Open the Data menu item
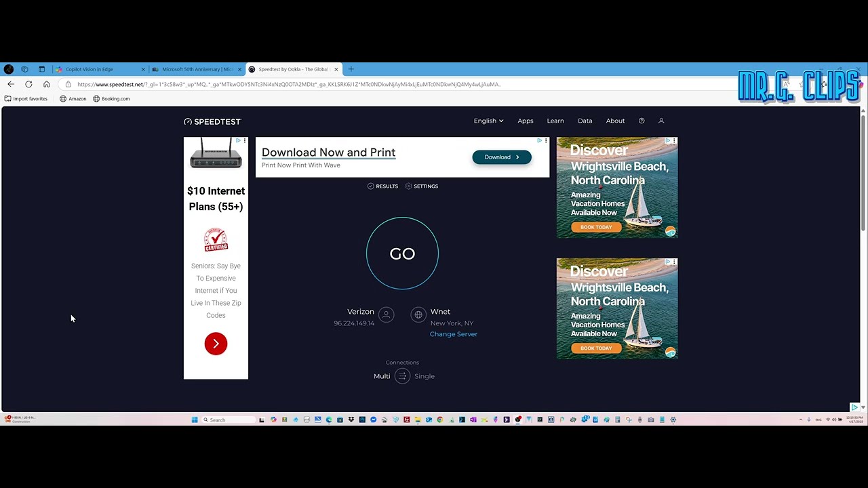 (585, 121)
